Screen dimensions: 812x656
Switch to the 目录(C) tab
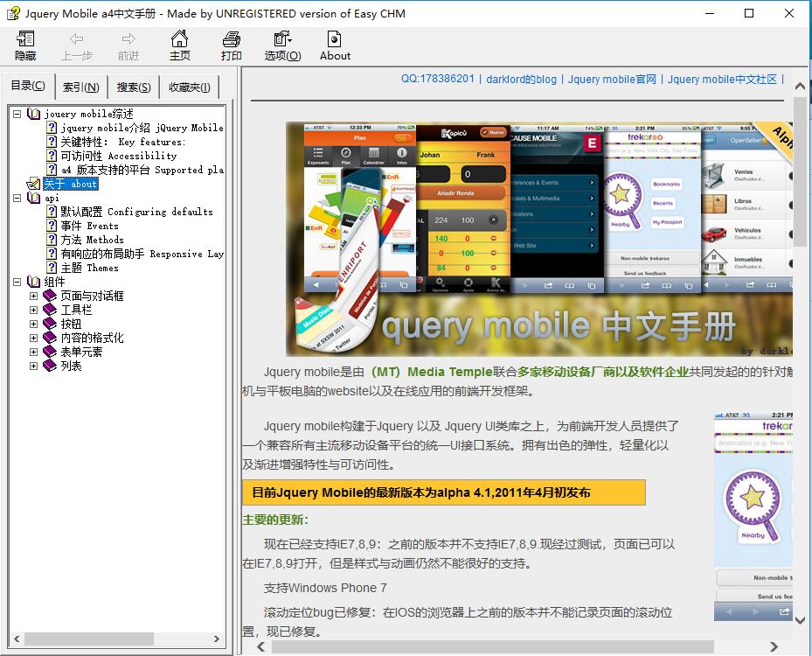[28, 86]
